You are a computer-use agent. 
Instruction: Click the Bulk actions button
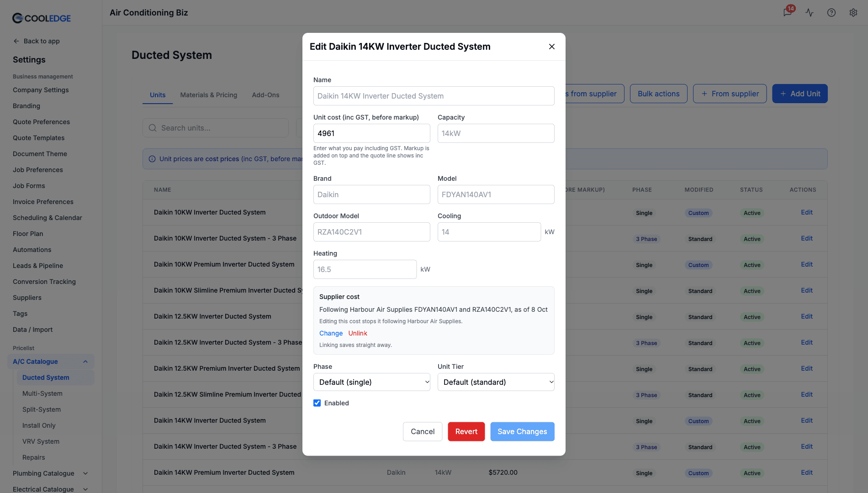tap(659, 94)
